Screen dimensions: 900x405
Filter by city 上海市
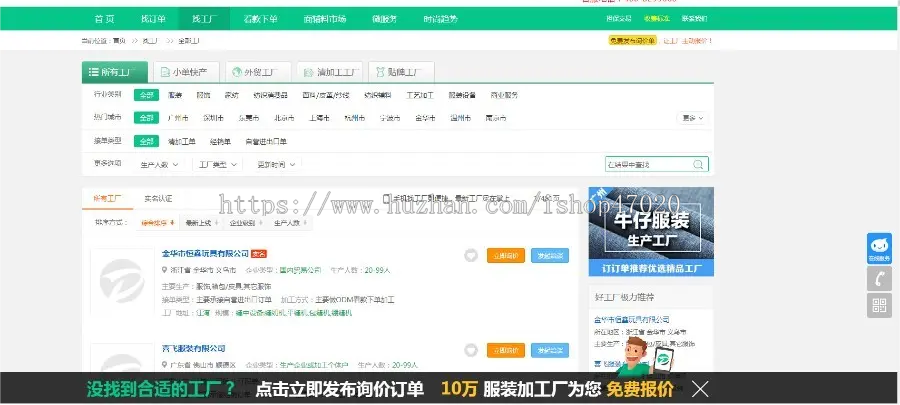point(319,118)
